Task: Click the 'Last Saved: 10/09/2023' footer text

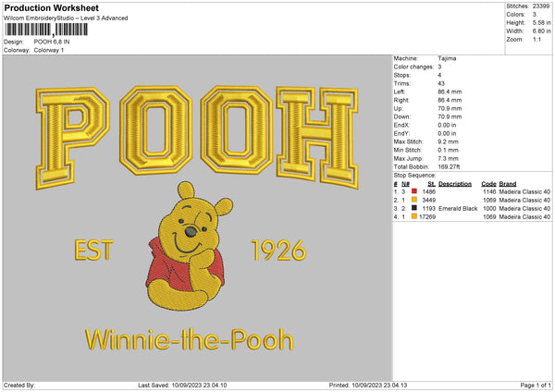Action: pos(182,386)
